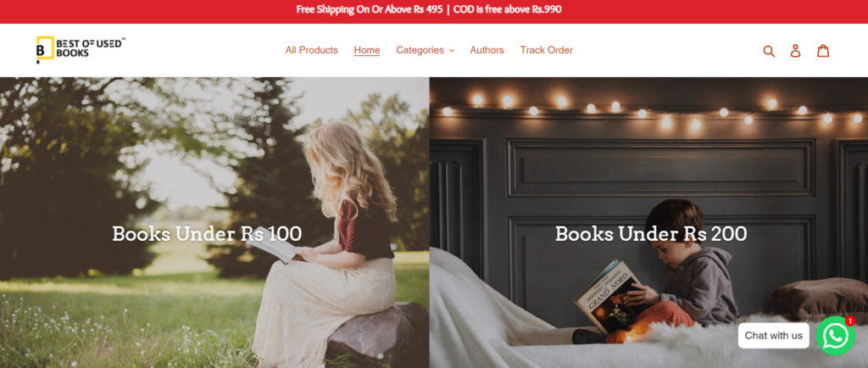Click the Chat with us bubble
The image size is (868, 368).
coord(773,335)
